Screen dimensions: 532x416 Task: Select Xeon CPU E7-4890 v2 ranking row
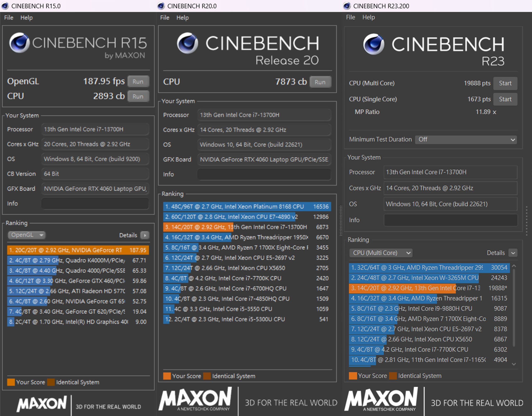point(247,217)
